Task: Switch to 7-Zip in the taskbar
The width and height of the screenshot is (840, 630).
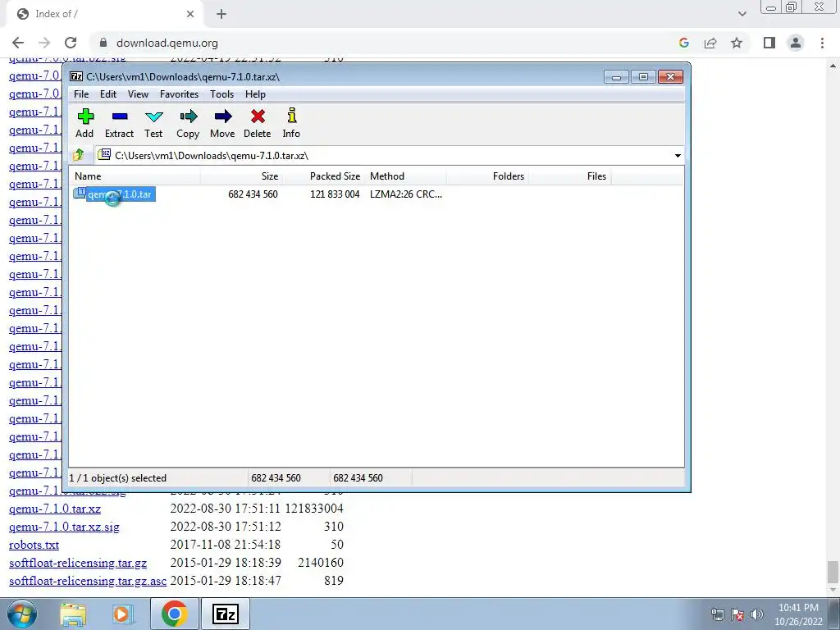Action: click(225, 614)
